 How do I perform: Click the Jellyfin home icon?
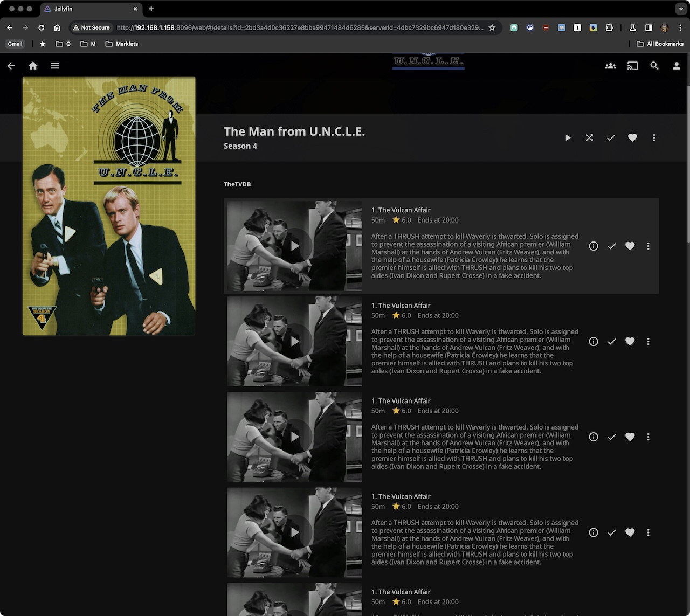(x=33, y=66)
